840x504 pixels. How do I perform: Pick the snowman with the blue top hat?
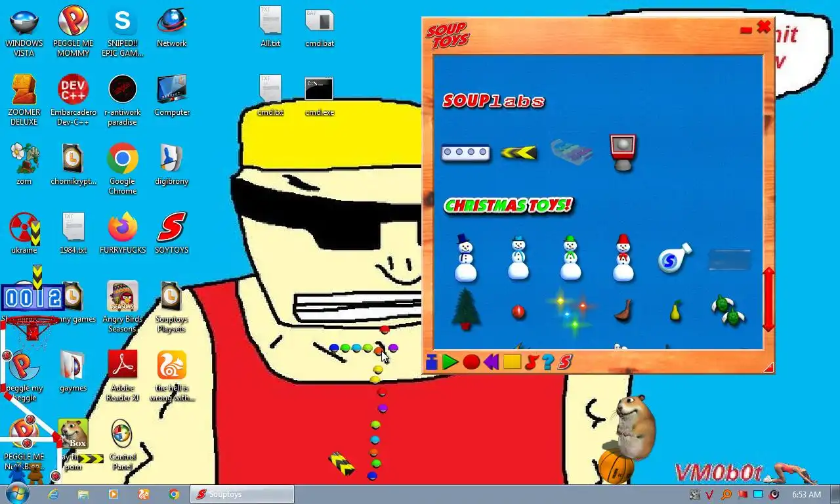(x=466, y=258)
